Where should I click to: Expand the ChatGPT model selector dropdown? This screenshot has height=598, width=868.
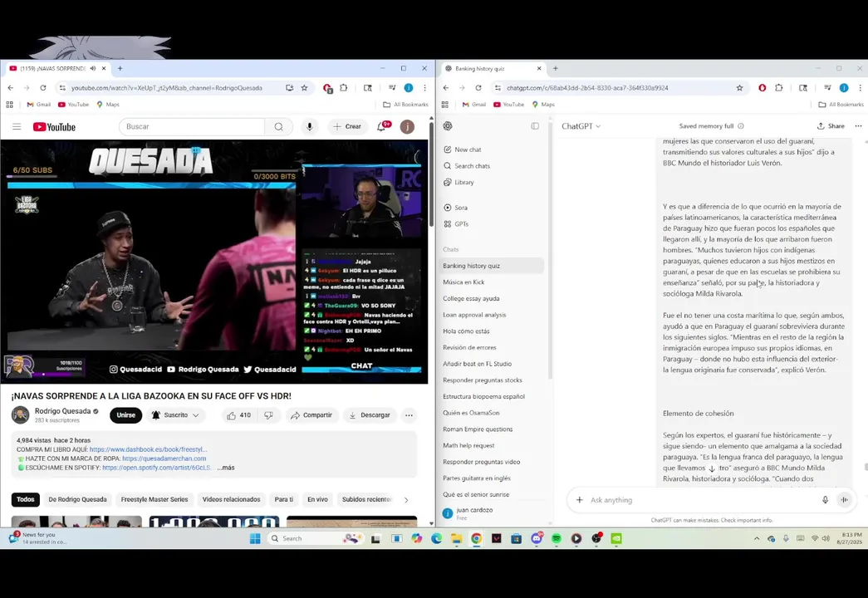pos(581,126)
